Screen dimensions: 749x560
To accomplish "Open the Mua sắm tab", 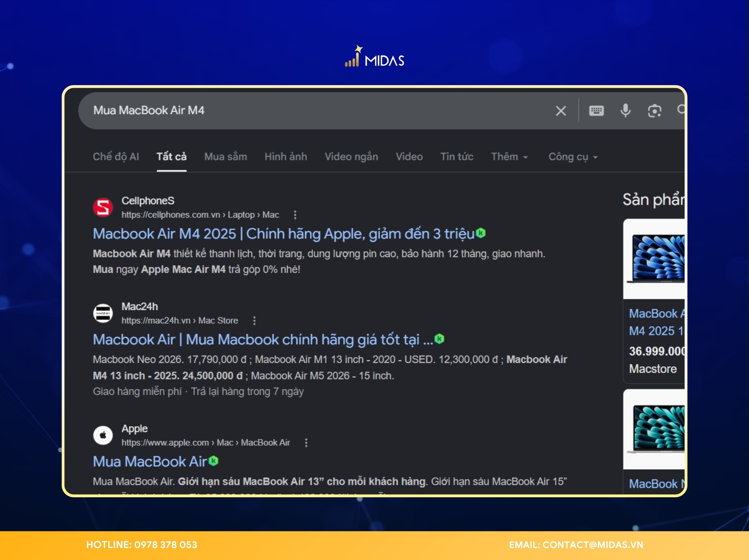I will [x=226, y=157].
